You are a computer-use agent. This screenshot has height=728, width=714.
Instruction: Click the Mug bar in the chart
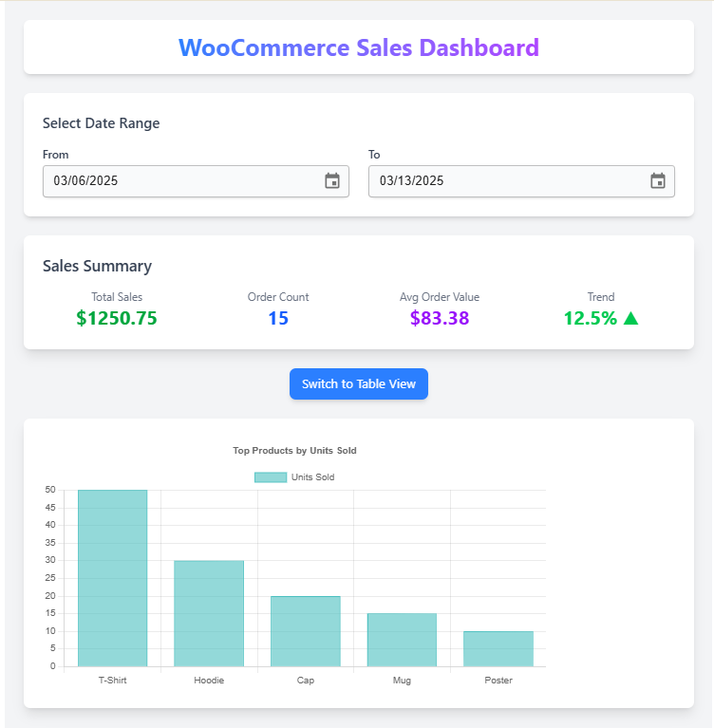tap(402, 640)
